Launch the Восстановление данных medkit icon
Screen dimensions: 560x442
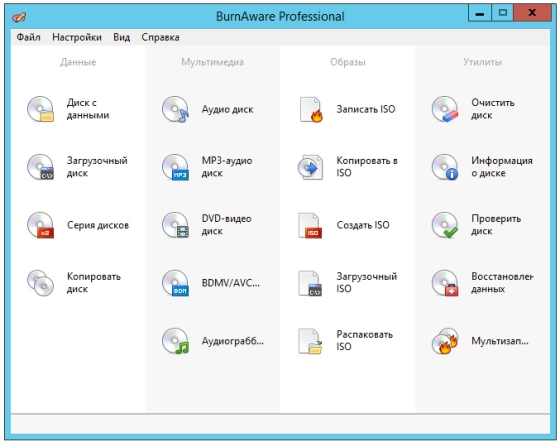point(445,283)
